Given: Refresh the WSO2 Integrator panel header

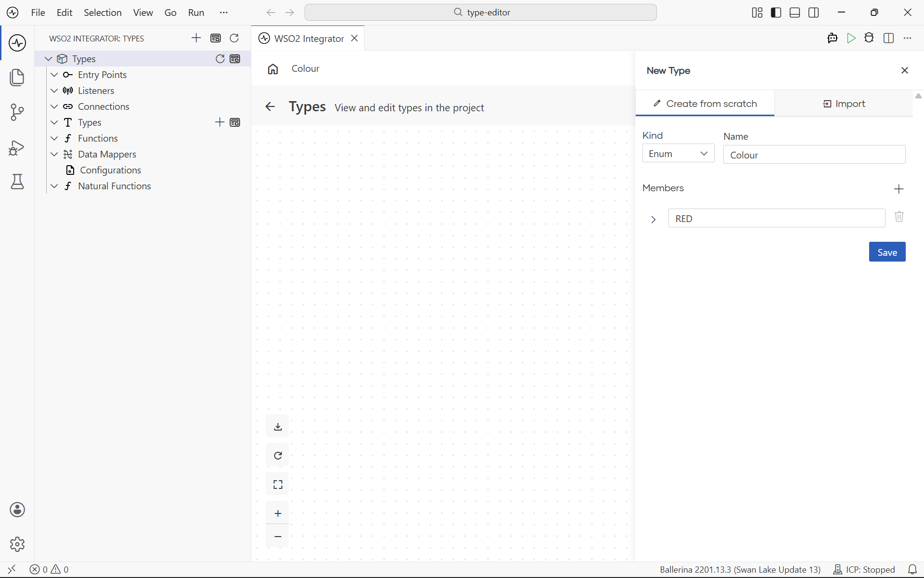Looking at the screenshot, I should point(234,38).
